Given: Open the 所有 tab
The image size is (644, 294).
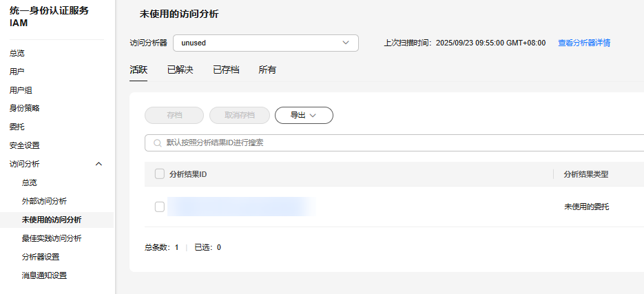Looking at the screenshot, I should 267,70.
